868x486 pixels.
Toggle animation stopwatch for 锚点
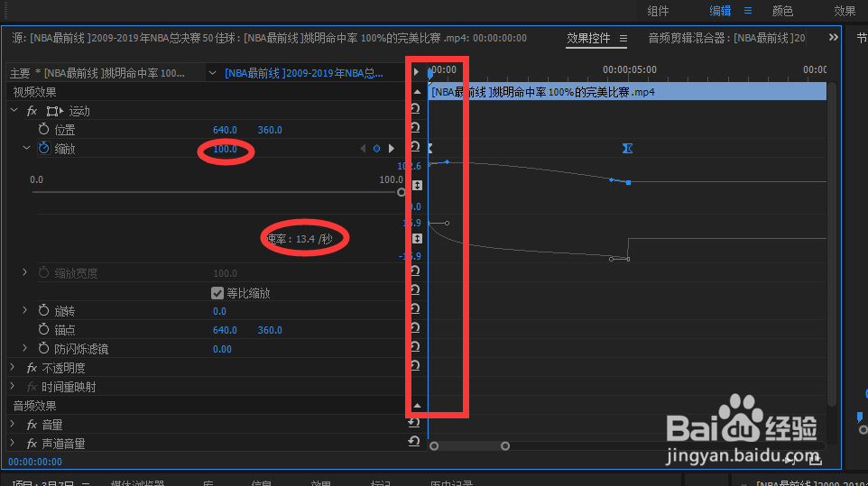pos(43,329)
